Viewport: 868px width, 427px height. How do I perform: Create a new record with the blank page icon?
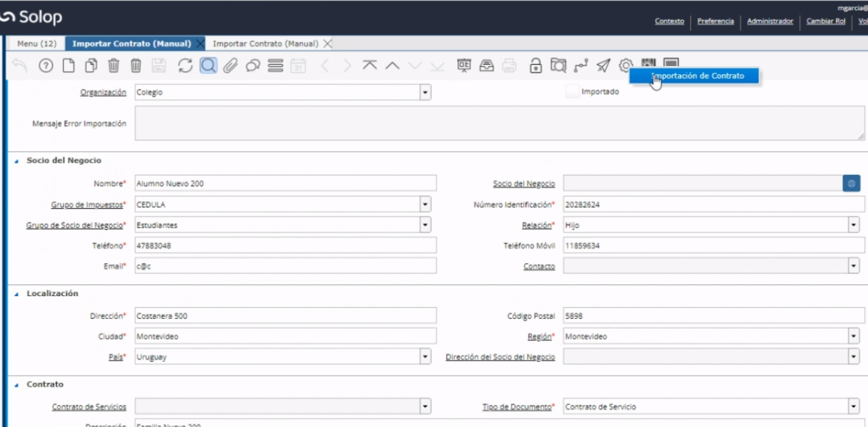click(x=68, y=66)
